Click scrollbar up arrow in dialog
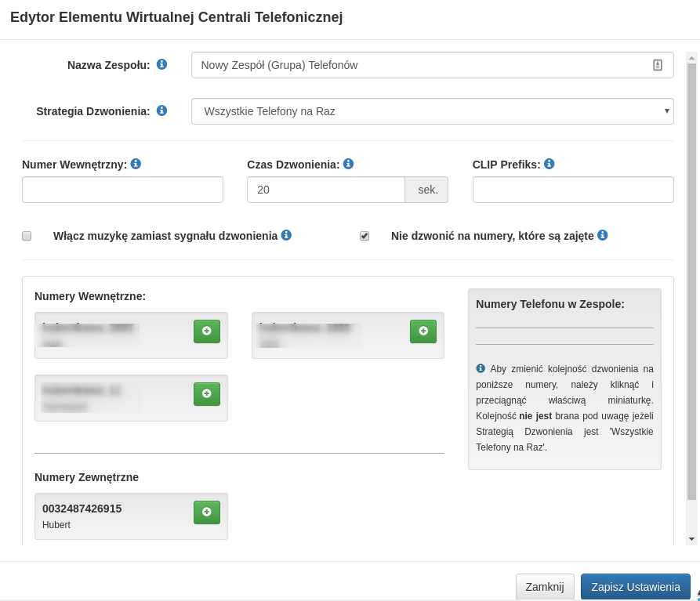The height and width of the screenshot is (601, 700). point(691,58)
